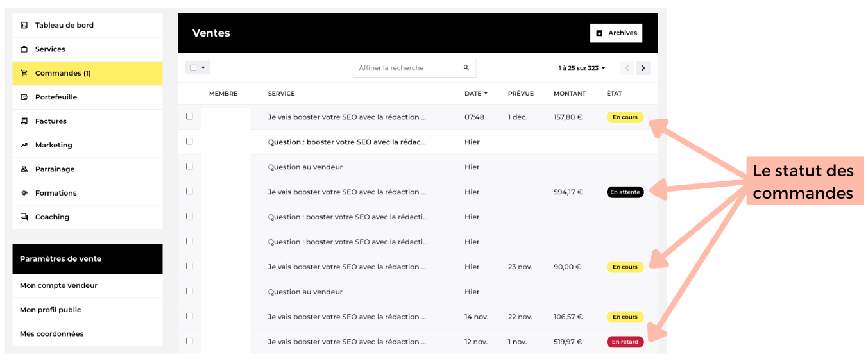
Task: Click the En attente status badge
Action: tap(625, 192)
